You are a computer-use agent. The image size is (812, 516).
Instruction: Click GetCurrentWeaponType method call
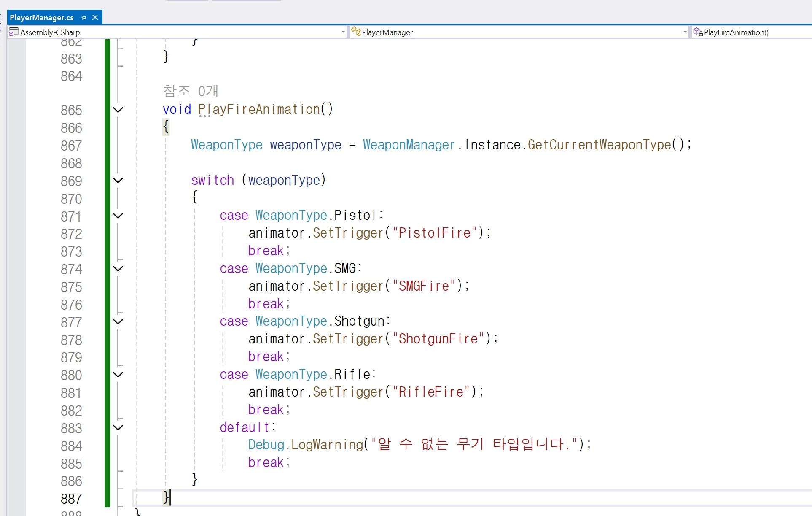[599, 145]
